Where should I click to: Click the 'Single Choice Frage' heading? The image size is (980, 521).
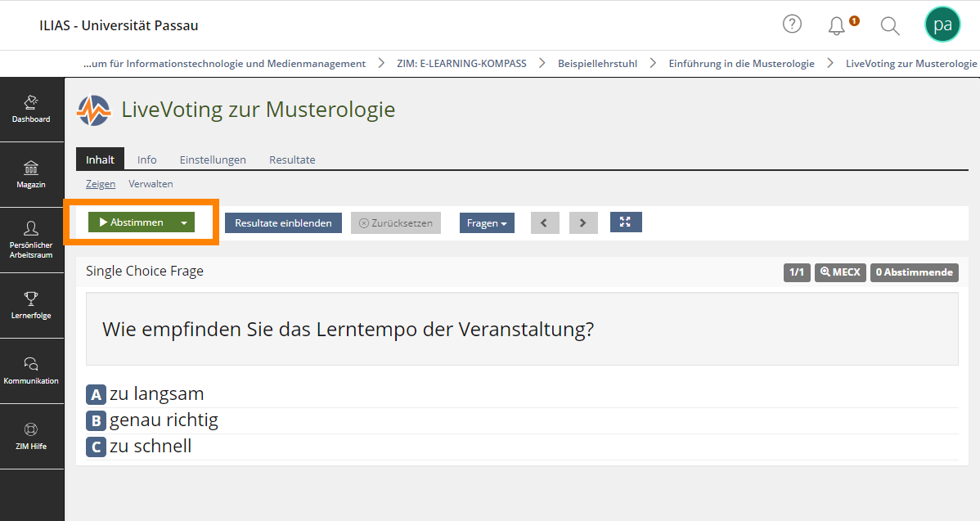point(144,271)
